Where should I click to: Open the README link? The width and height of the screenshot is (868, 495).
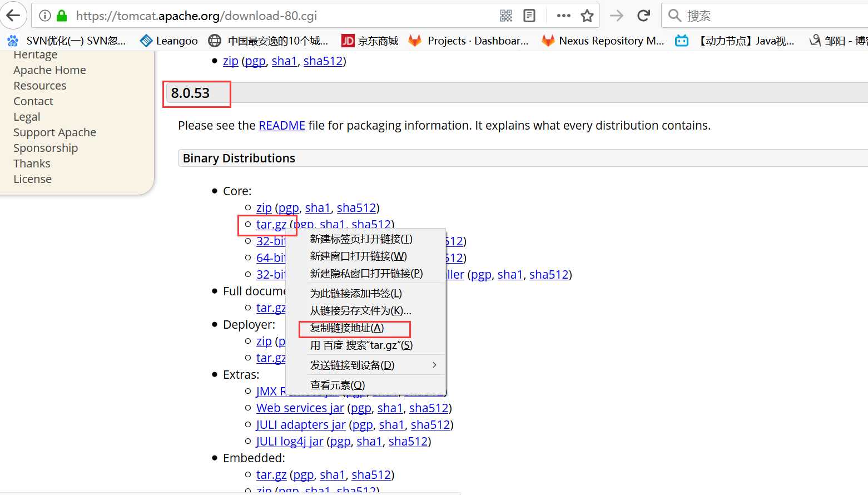click(282, 126)
